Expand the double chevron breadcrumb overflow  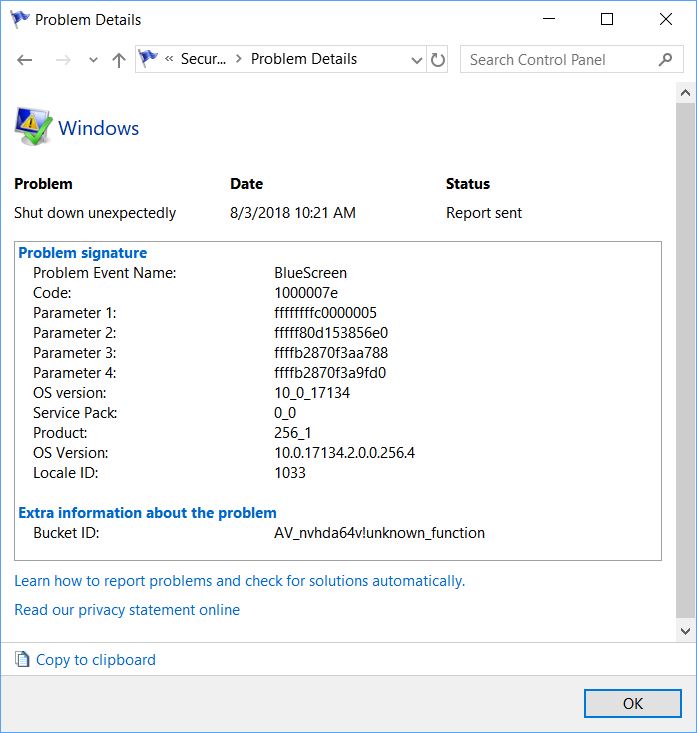(x=169, y=59)
